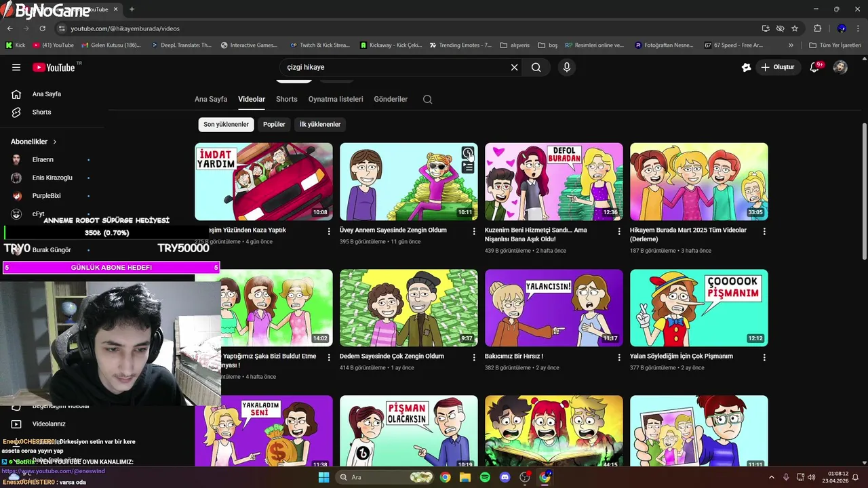Viewport: 868px width, 488px height.
Task: Open Chrome extensions puzzle icon
Action: [817, 28]
